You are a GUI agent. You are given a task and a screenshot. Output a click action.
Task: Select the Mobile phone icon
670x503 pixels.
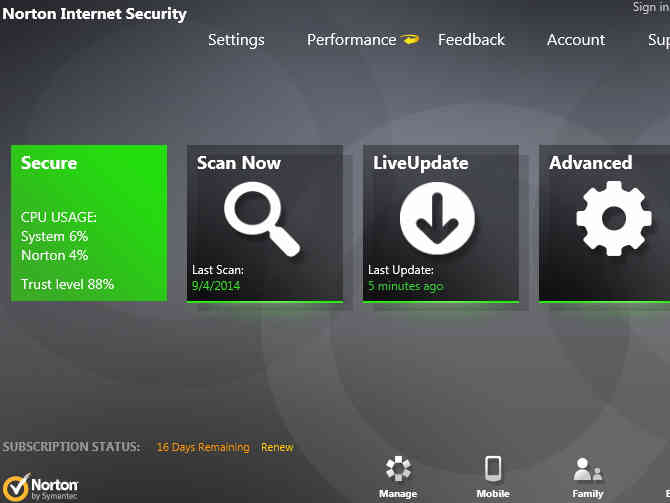[493, 469]
